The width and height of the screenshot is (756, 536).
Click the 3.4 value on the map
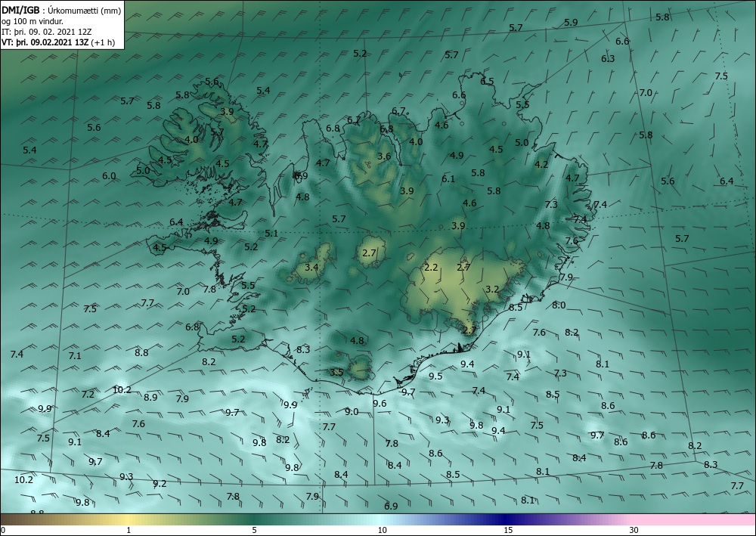311,267
